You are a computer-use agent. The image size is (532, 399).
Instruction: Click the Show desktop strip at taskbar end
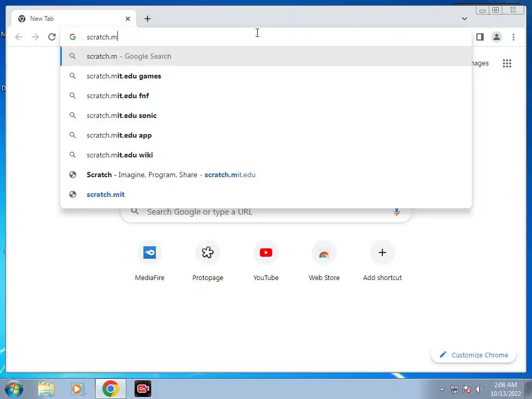pyautogui.click(x=528, y=389)
